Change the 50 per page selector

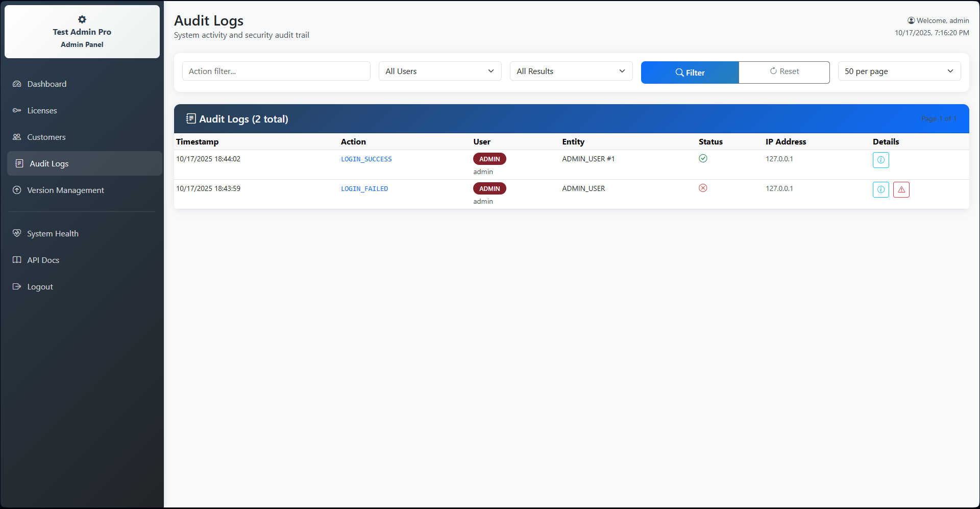pos(899,71)
